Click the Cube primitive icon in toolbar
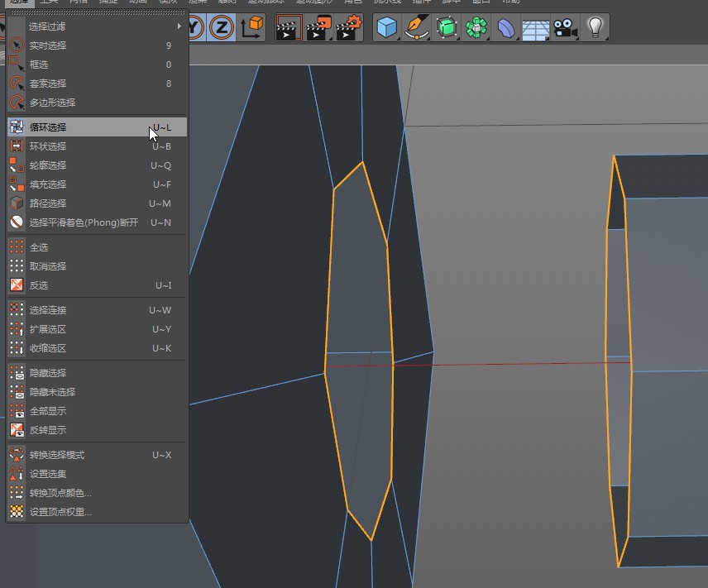The width and height of the screenshot is (708, 588). pos(386,28)
